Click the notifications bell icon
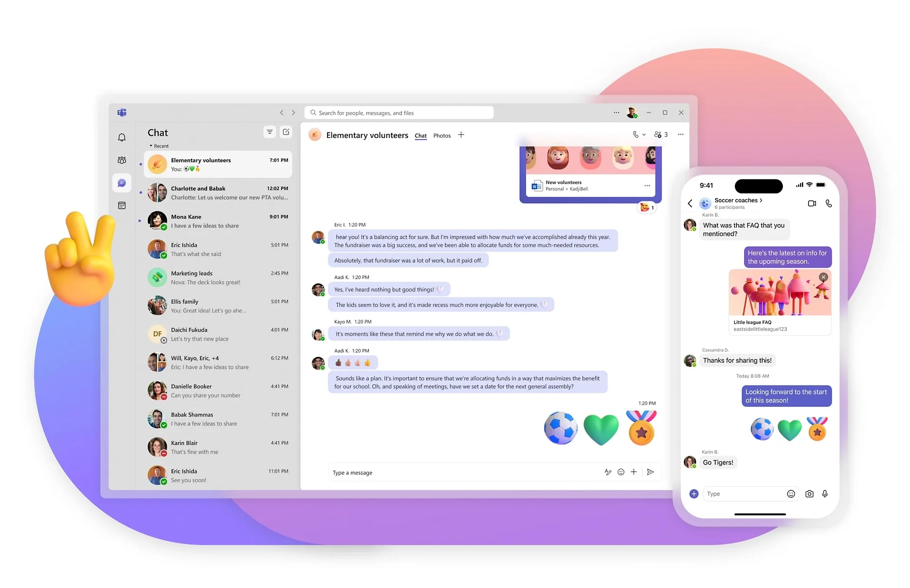This screenshot has width=910, height=588. pyautogui.click(x=121, y=136)
